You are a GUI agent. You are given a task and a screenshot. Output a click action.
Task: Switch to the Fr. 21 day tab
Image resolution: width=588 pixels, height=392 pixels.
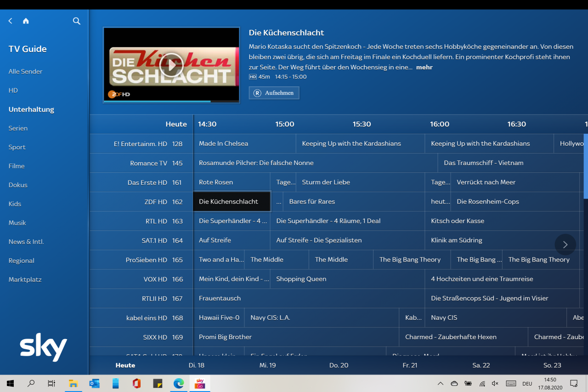(410, 365)
